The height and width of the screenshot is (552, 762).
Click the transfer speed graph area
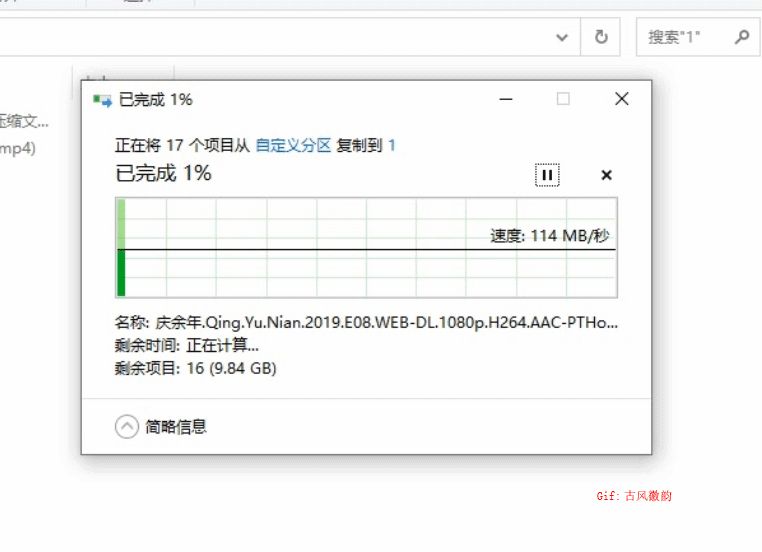pos(366,247)
